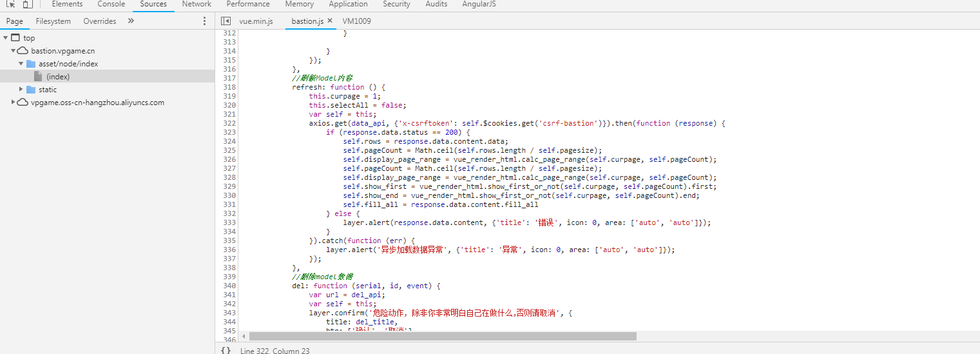The height and width of the screenshot is (354, 980).
Task: Click the 'var url = del_api;' line
Action: [347, 295]
